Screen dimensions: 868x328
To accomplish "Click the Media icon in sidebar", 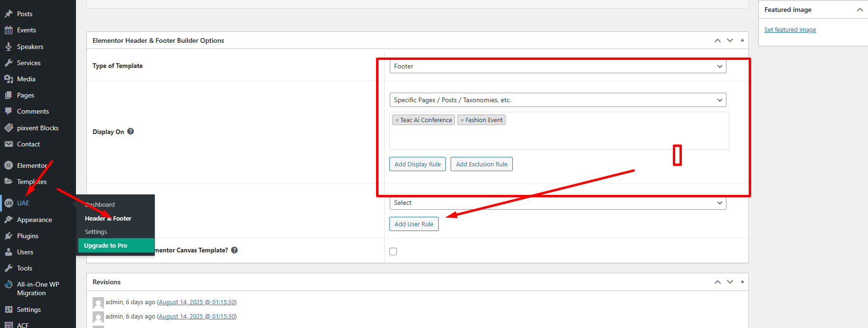I will (x=9, y=79).
